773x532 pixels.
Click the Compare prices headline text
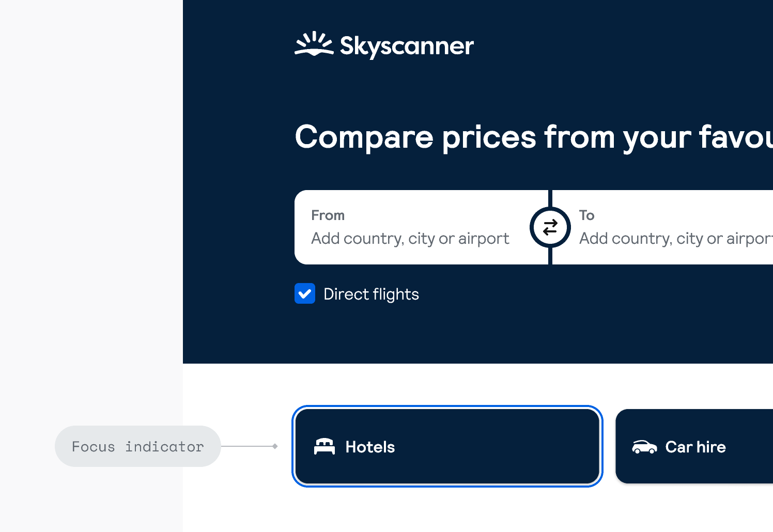coord(534,137)
